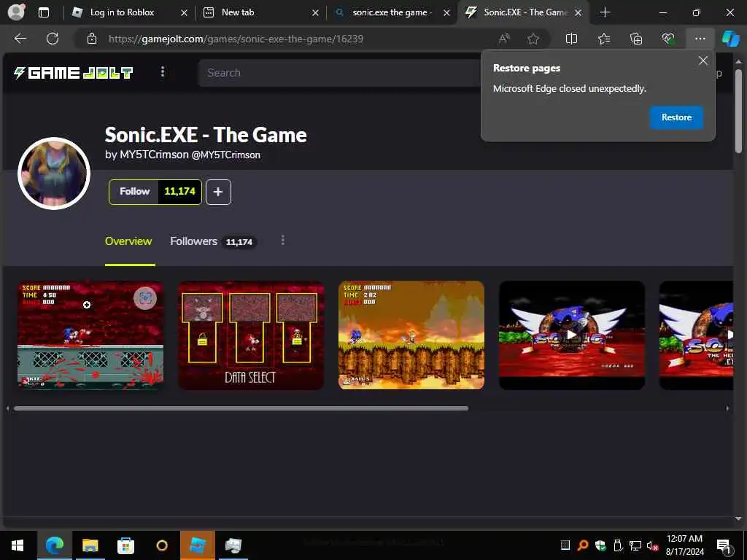Switch to the Followers tab

tap(213, 241)
